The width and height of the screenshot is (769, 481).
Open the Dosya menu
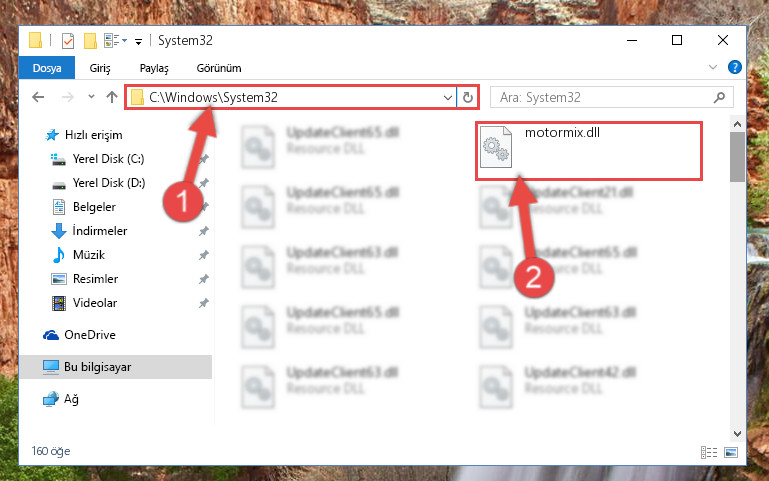[47, 68]
